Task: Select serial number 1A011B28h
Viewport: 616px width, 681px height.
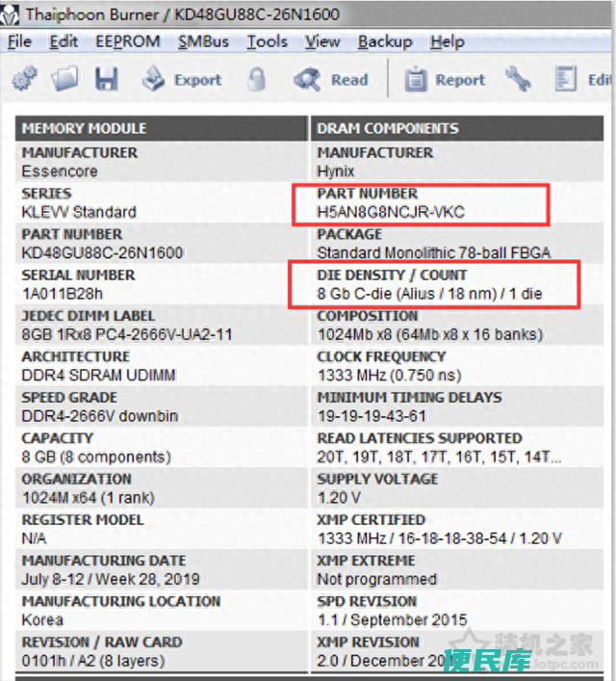Action: click(63, 294)
